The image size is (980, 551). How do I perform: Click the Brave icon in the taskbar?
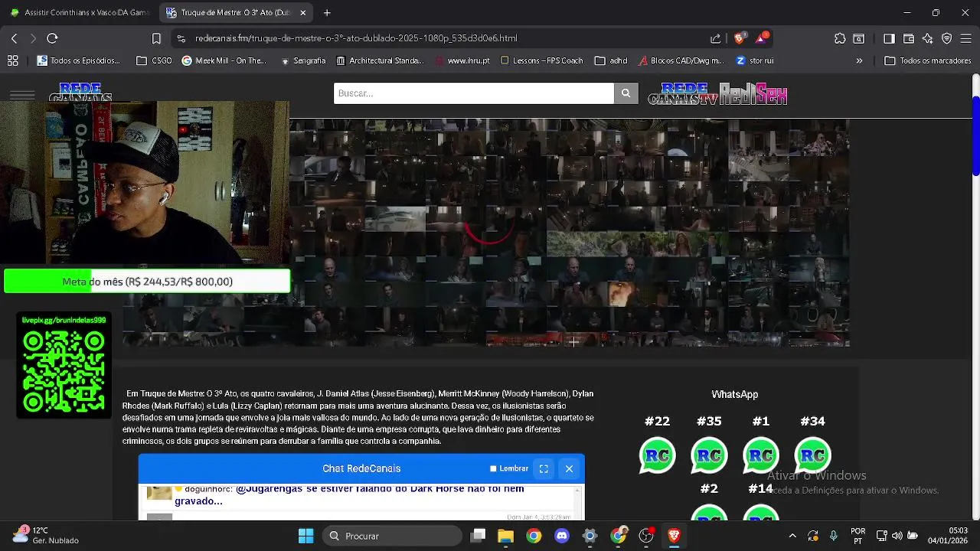click(x=675, y=536)
